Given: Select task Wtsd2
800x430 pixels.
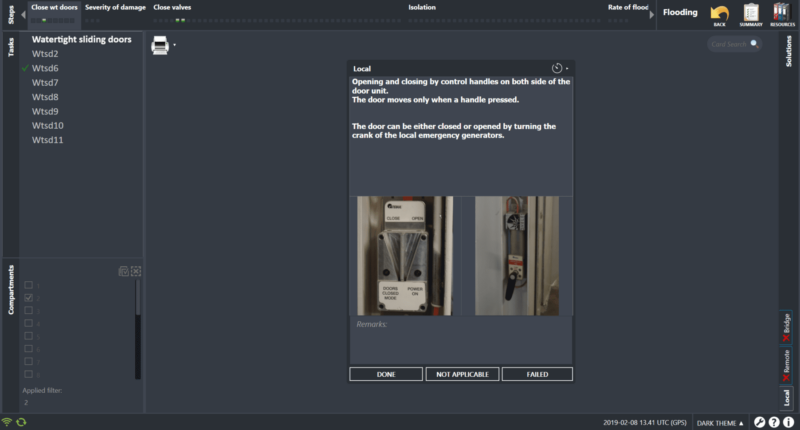Looking at the screenshot, I should click(45, 54).
